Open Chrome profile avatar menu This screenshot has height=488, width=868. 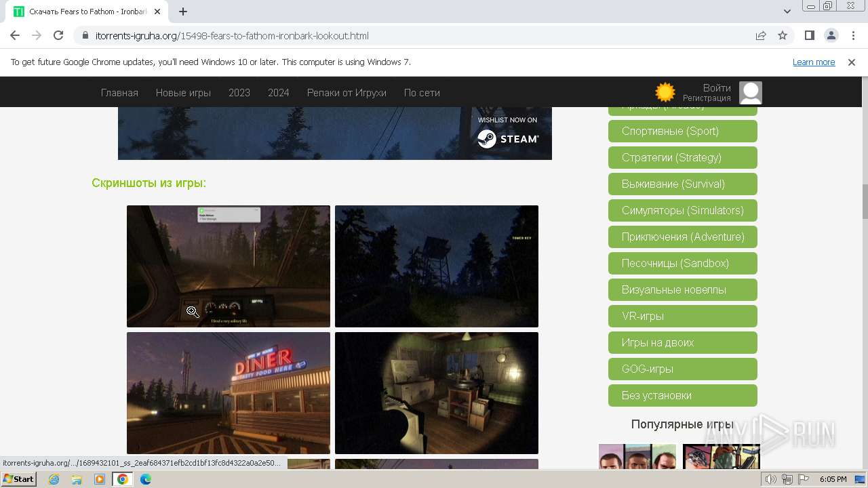(831, 35)
